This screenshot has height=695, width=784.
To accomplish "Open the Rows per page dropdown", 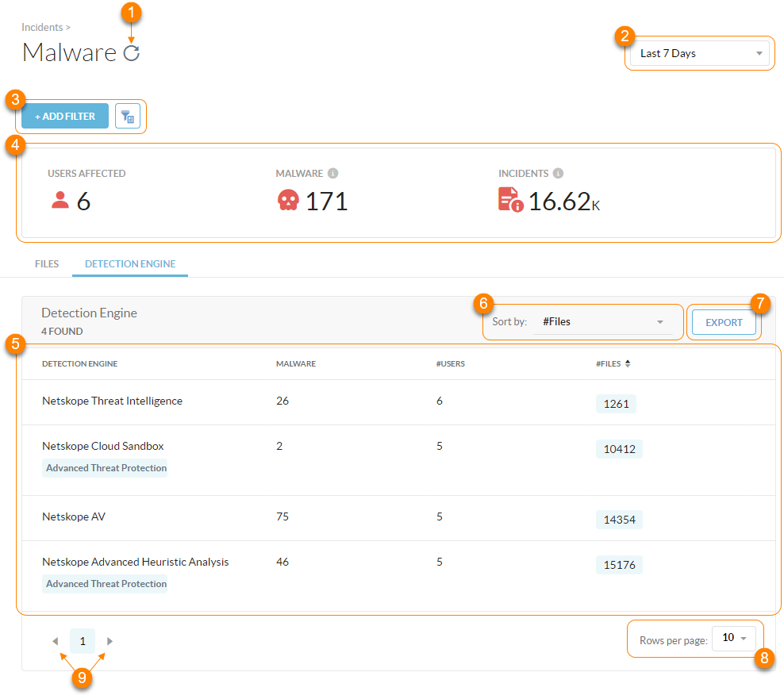I will pos(733,638).
